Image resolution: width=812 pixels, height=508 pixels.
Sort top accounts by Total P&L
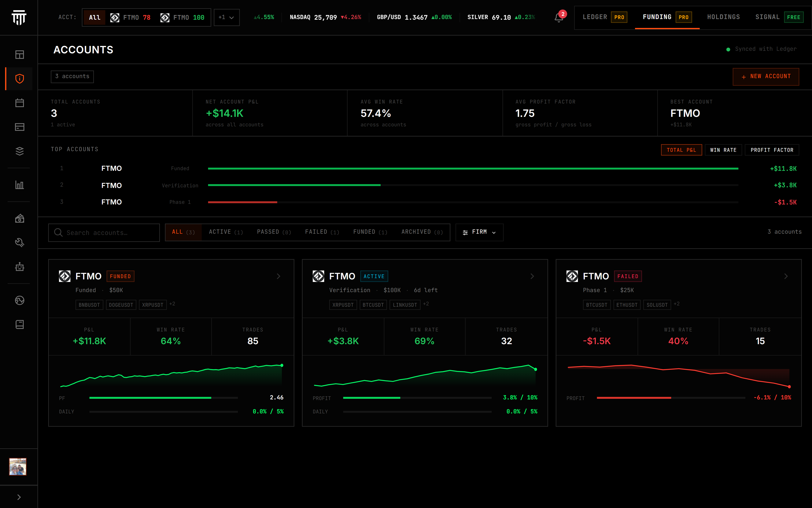pos(682,150)
